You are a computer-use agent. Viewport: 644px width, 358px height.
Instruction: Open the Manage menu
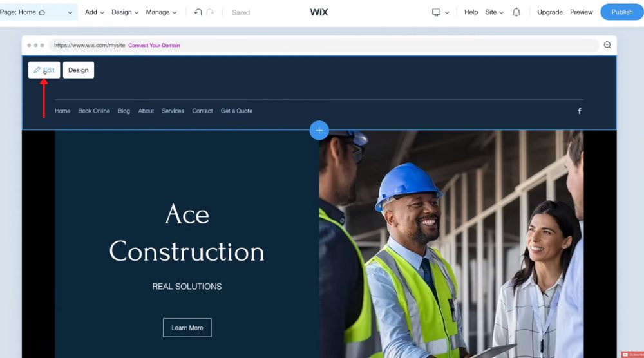pyautogui.click(x=161, y=12)
